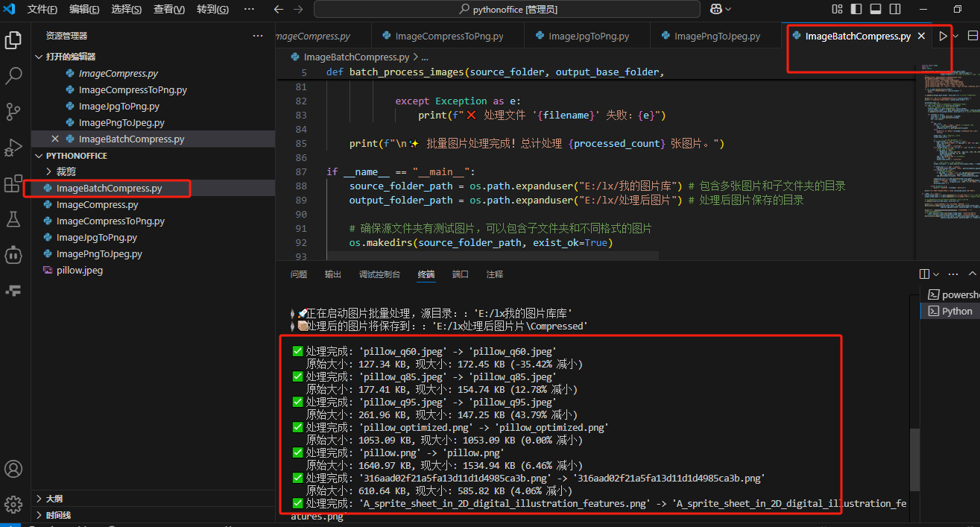
Task: Toggle the Secondary Side Bar visibility
Action: point(894,9)
